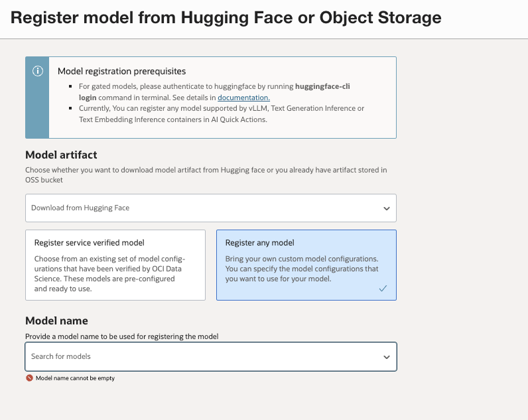Click the Model artifact section heading
The width and height of the screenshot is (528, 420).
(x=61, y=155)
